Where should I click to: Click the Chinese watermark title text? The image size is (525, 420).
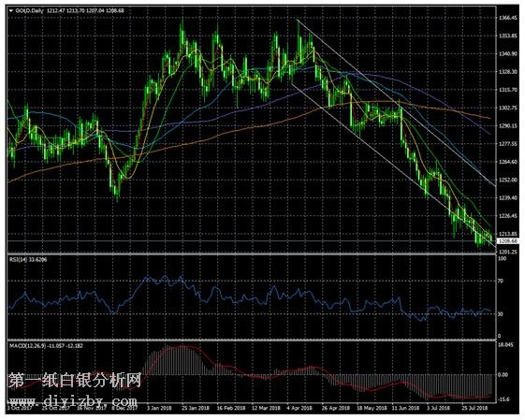point(75,381)
